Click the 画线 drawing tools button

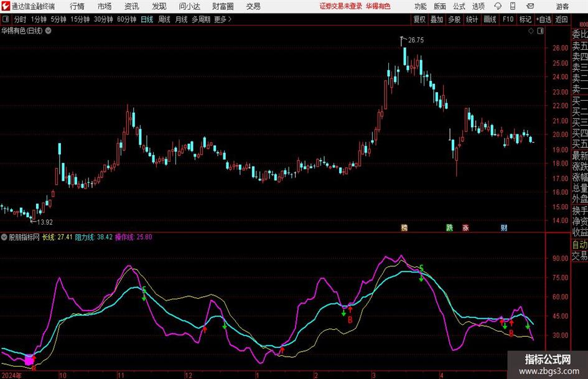(490, 19)
